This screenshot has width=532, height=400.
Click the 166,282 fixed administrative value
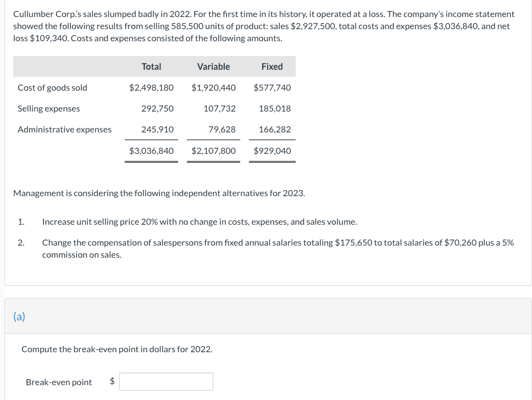coord(275,129)
